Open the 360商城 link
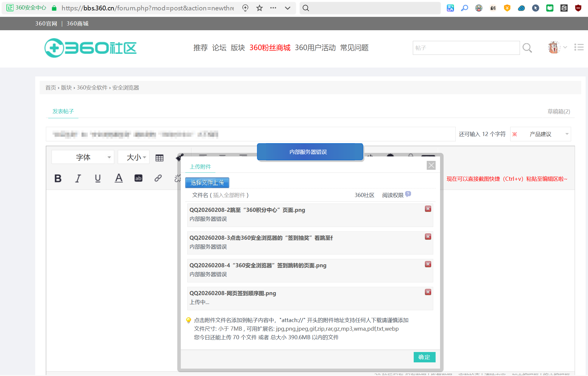This screenshot has height=376, width=588. [x=78, y=23]
